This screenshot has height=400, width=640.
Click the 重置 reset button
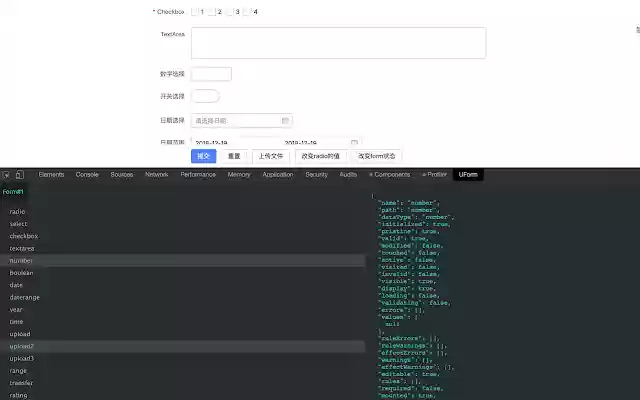pyautogui.click(x=234, y=156)
